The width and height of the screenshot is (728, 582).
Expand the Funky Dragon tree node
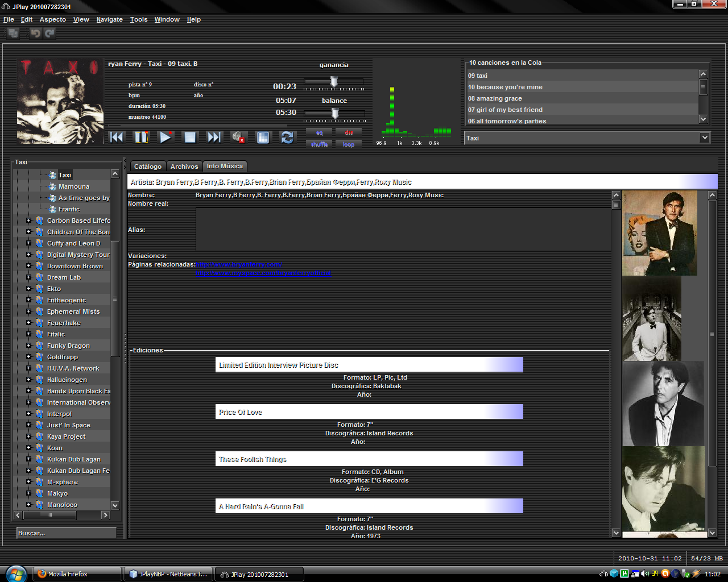[x=28, y=346]
